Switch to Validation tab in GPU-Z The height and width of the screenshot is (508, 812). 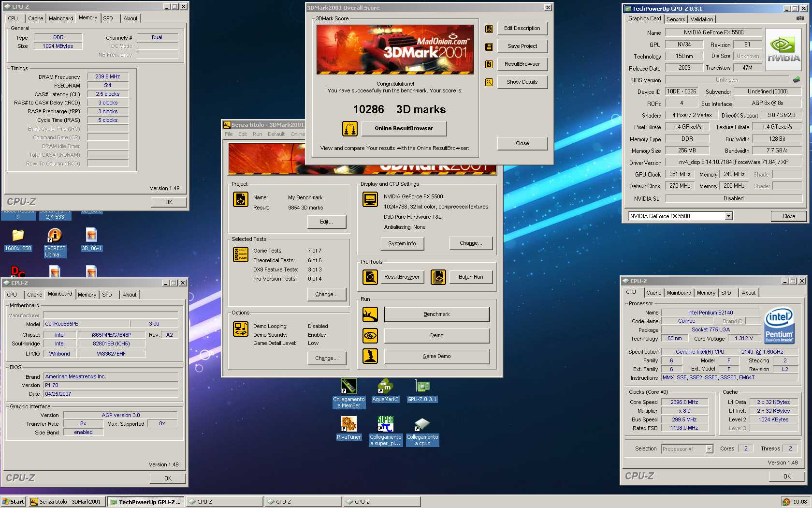702,19
